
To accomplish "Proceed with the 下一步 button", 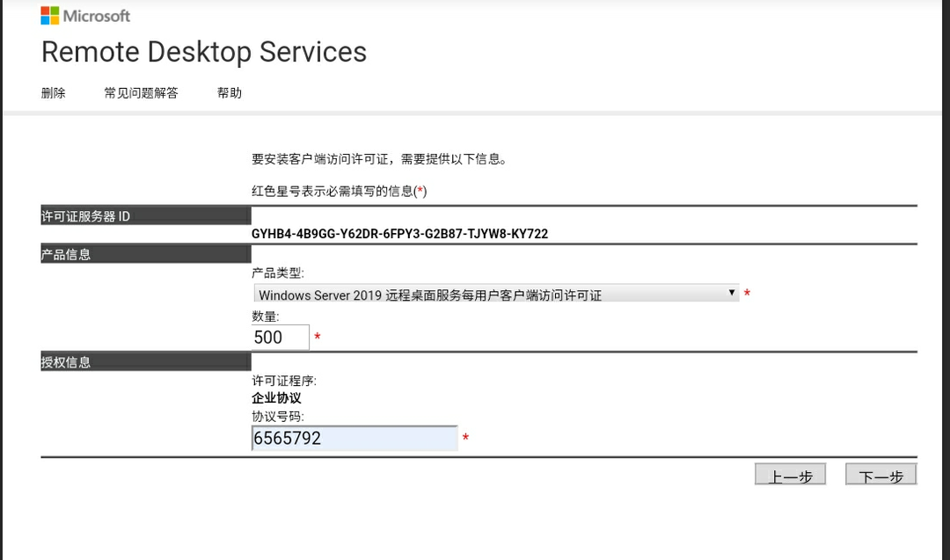I will point(881,474).
